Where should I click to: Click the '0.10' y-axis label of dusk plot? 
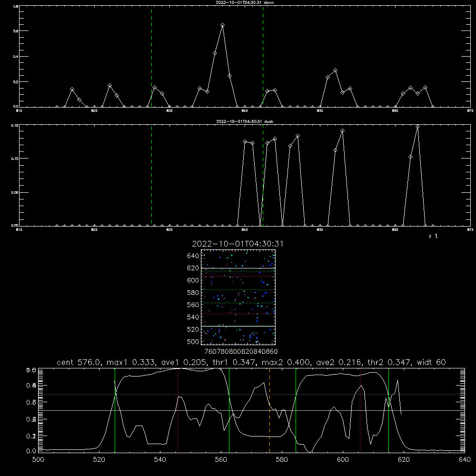[x=15, y=159]
